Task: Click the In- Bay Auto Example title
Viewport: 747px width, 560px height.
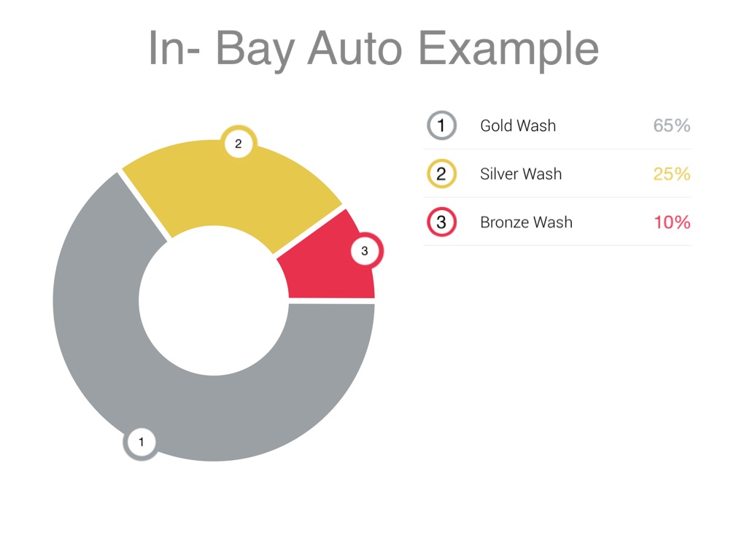Action: pos(373,49)
